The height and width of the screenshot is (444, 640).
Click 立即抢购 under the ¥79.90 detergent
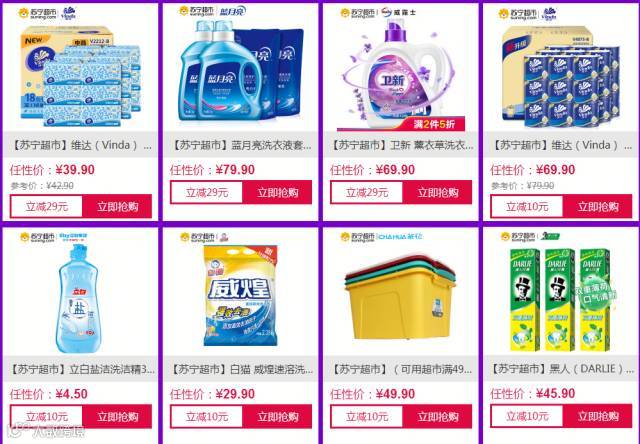point(277,193)
